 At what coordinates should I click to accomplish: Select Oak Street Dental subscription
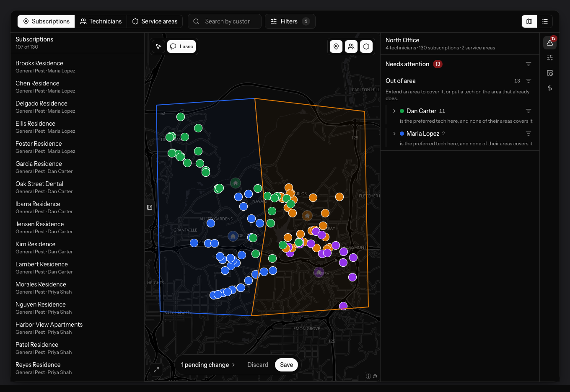tap(78, 187)
